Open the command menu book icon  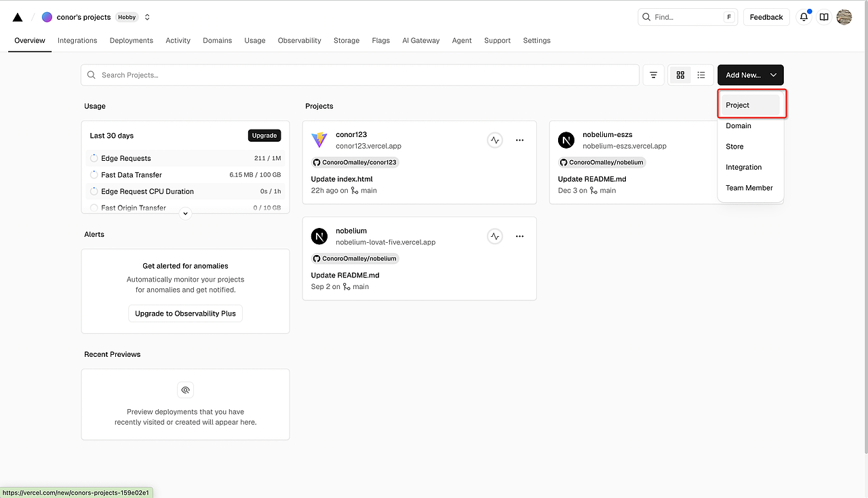click(x=823, y=17)
